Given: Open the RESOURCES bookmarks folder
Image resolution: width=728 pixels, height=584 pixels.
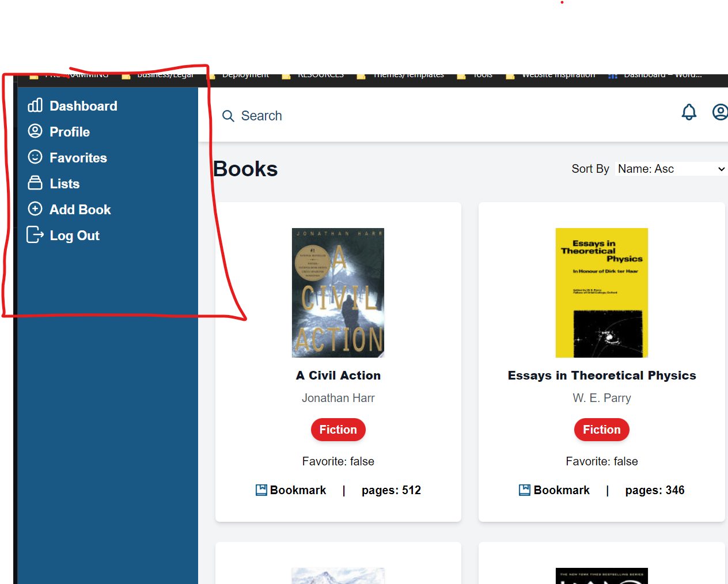Looking at the screenshot, I should click(320, 74).
